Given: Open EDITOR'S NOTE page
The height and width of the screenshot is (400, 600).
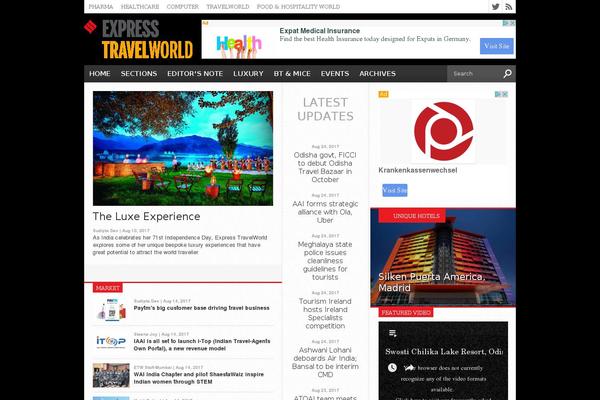Looking at the screenshot, I should (195, 73).
